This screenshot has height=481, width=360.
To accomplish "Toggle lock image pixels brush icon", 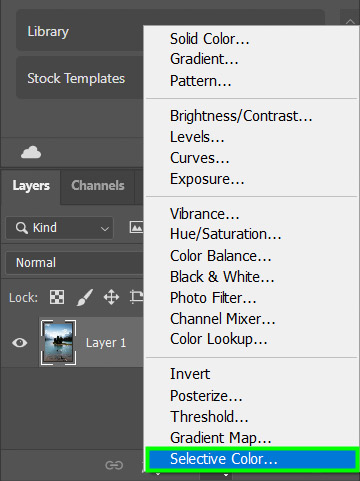I will (84, 297).
